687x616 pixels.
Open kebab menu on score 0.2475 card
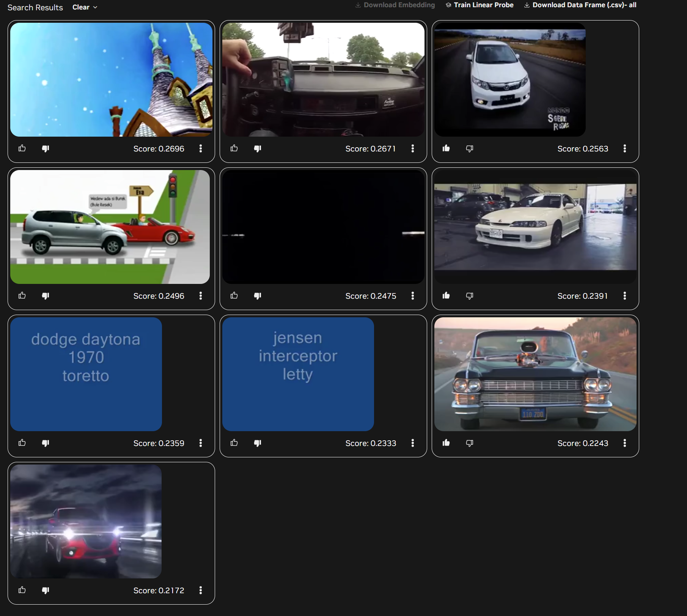(412, 296)
